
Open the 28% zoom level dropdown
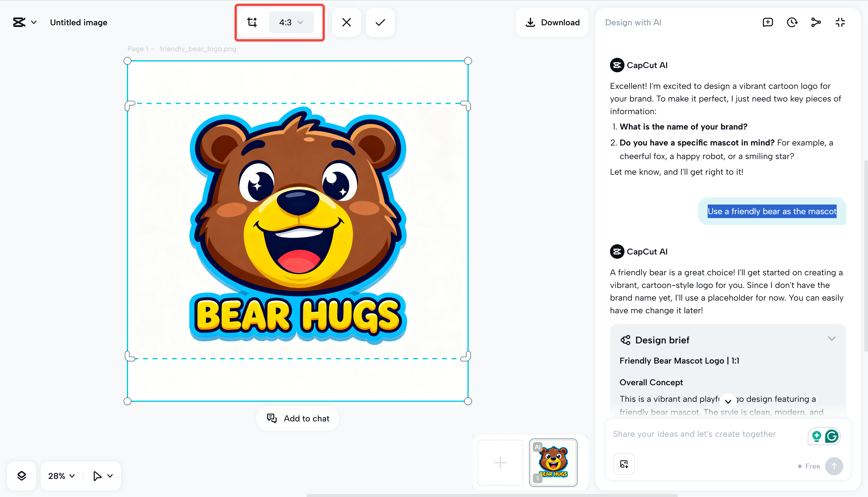pyautogui.click(x=61, y=476)
